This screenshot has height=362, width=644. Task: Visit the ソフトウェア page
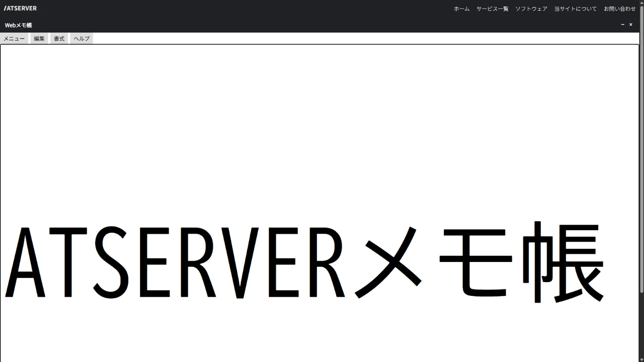click(x=531, y=9)
